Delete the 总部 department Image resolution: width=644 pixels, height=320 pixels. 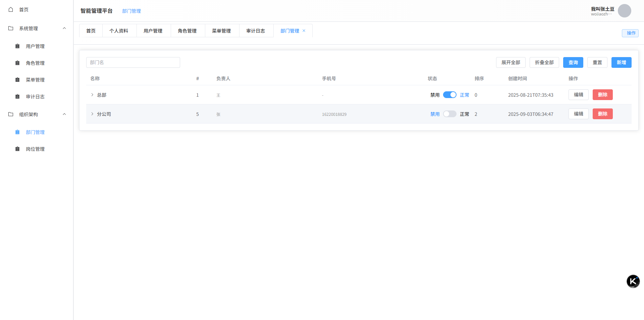coord(603,95)
